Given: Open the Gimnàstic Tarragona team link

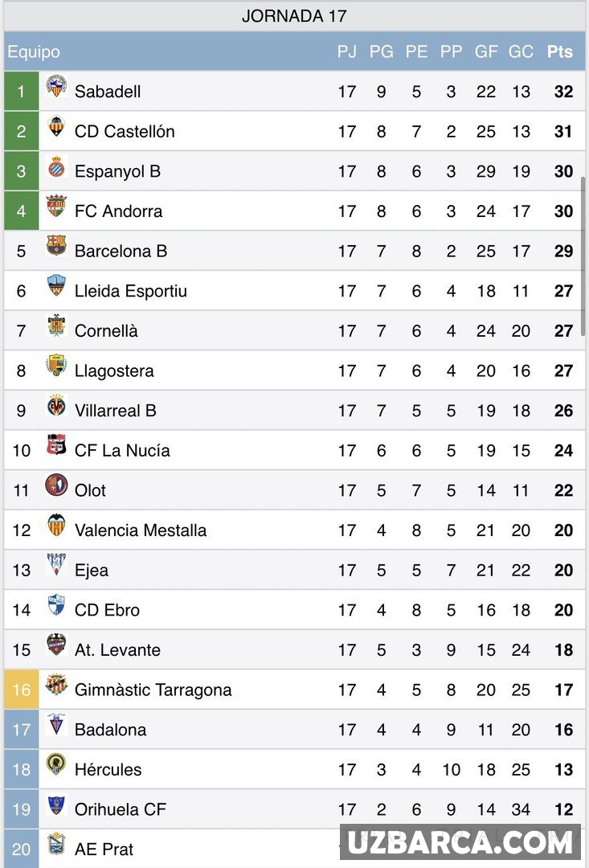Looking at the screenshot, I should click(153, 690).
